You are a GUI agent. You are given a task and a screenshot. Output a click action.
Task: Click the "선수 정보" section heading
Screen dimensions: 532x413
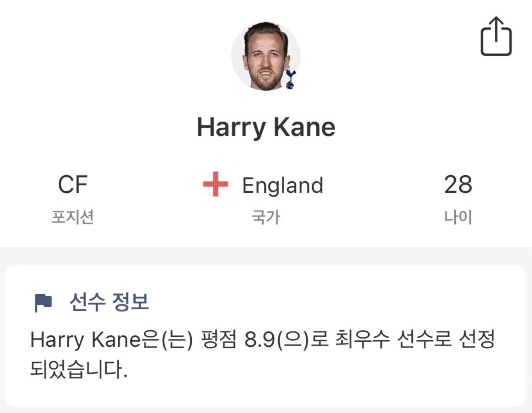coord(109,302)
